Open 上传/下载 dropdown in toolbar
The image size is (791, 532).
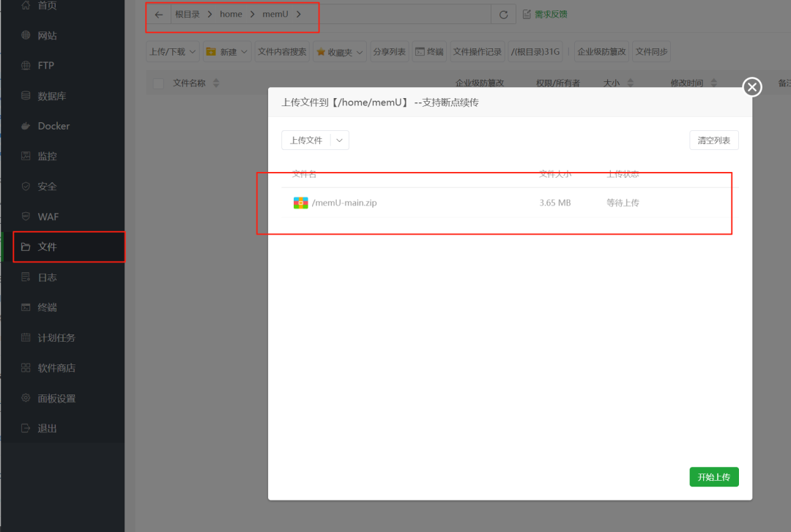173,51
